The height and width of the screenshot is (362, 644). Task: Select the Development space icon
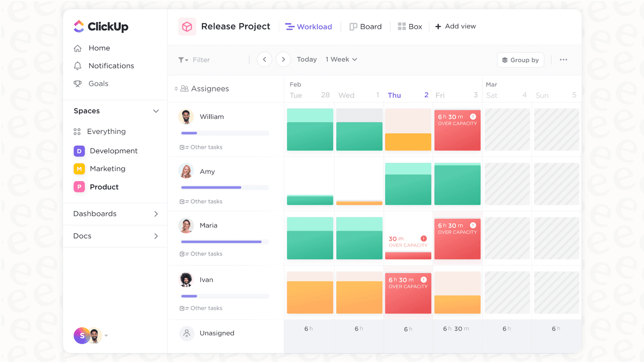(79, 151)
